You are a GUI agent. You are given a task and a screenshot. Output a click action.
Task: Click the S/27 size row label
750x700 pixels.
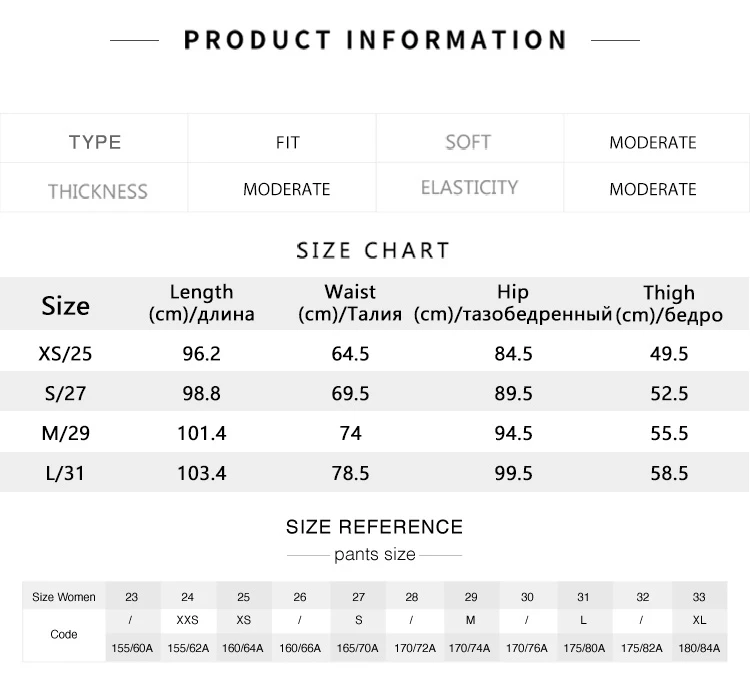65,393
